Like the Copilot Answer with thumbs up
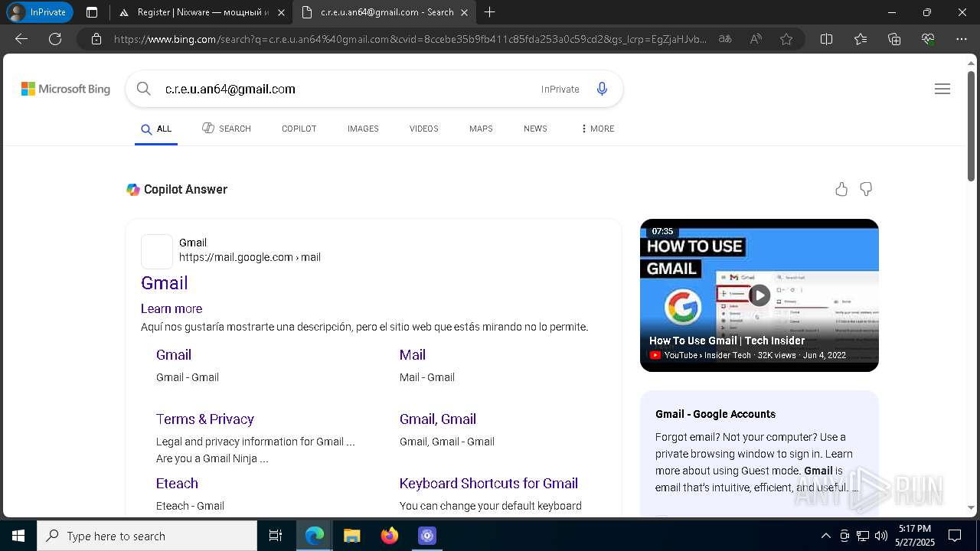Image resolution: width=980 pixels, height=551 pixels. click(x=841, y=189)
